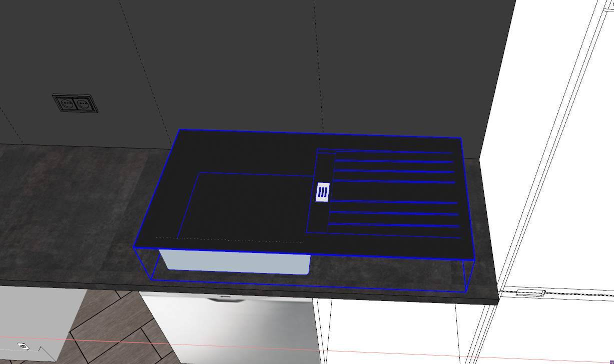The width and height of the screenshot is (614, 364).
Task: Select the grooved drainboard of the sink
Action: pos(395,192)
